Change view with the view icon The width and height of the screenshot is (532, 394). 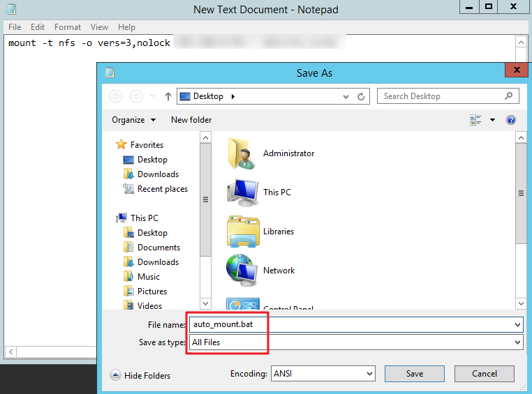click(x=475, y=120)
